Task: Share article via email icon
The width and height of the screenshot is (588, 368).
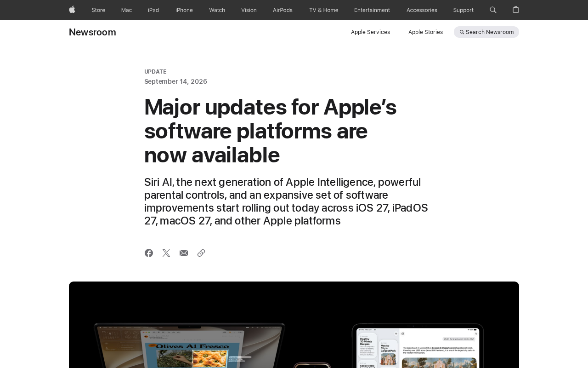Action: coord(184,253)
